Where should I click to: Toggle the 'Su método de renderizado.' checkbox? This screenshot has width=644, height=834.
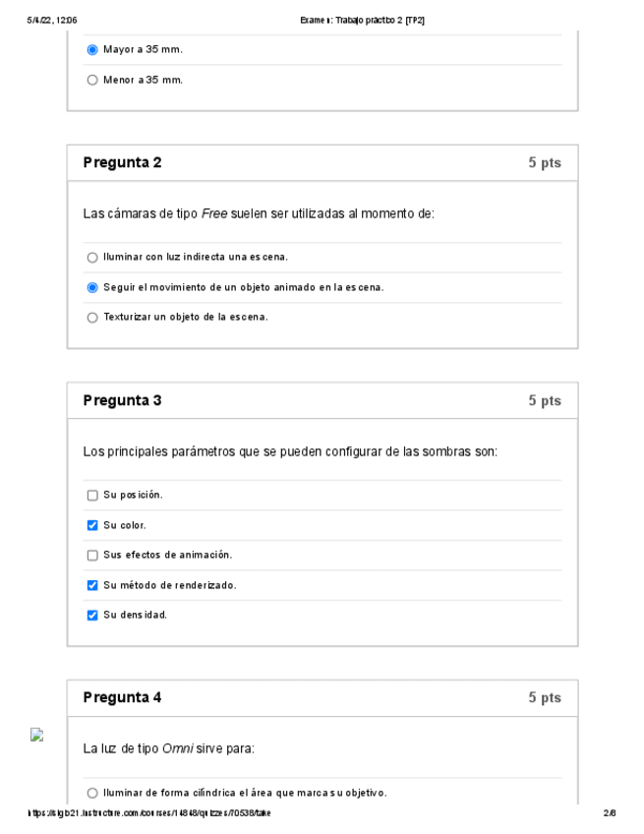[x=92, y=585]
